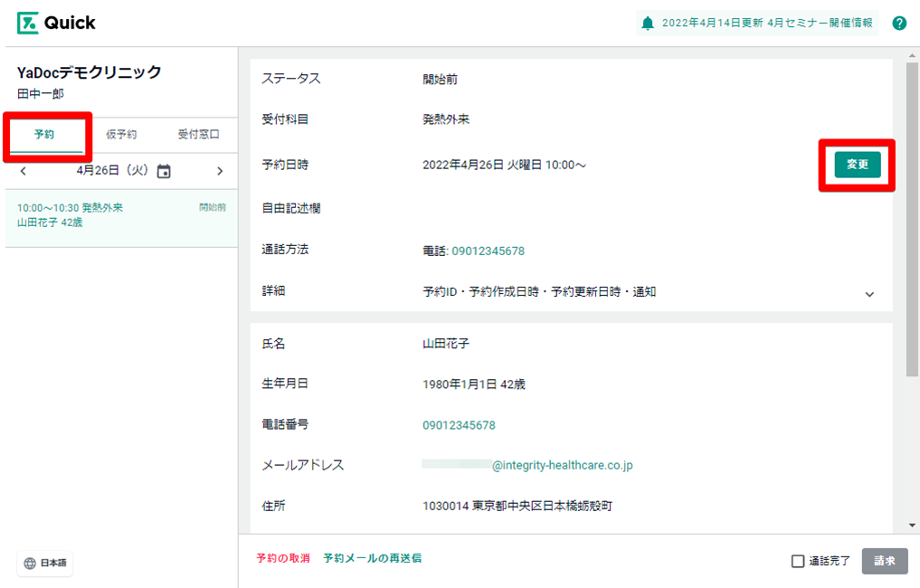Image resolution: width=920 pixels, height=588 pixels.
Task: Open the calendar date picker icon
Action: coord(164,171)
